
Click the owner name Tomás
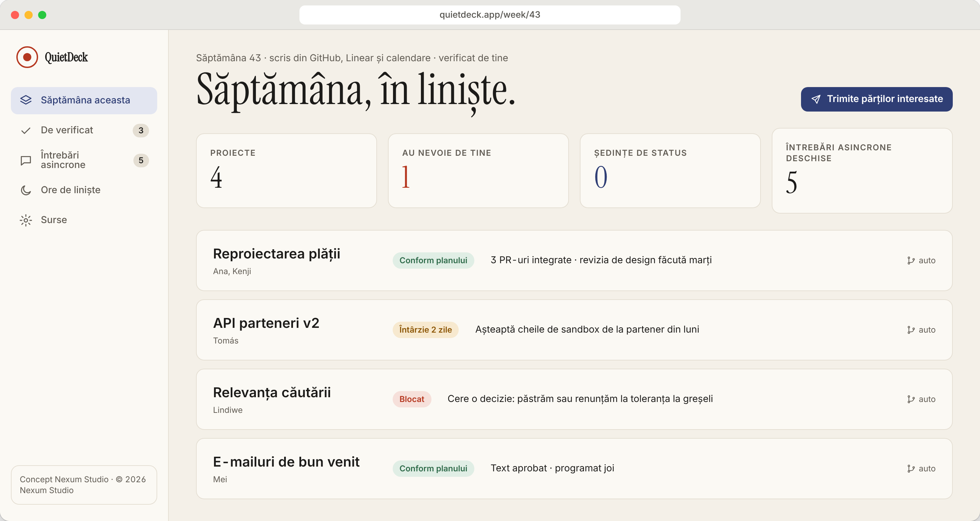coord(226,341)
